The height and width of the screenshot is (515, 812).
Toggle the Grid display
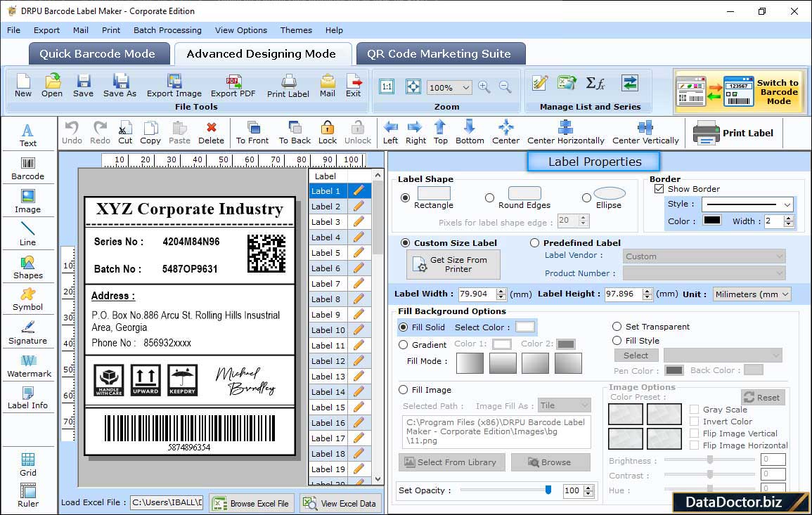click(28, 464)
